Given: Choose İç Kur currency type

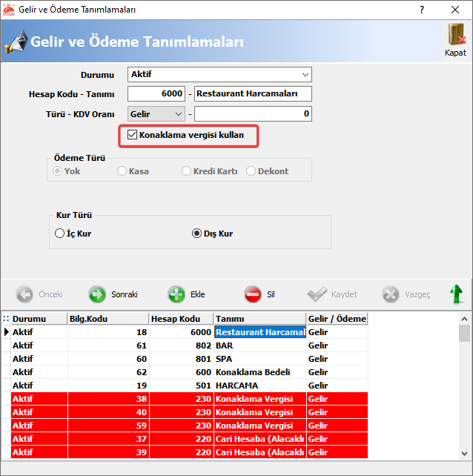Looking at the screenshot, I should pyautogui.click(x=59, y=234).
